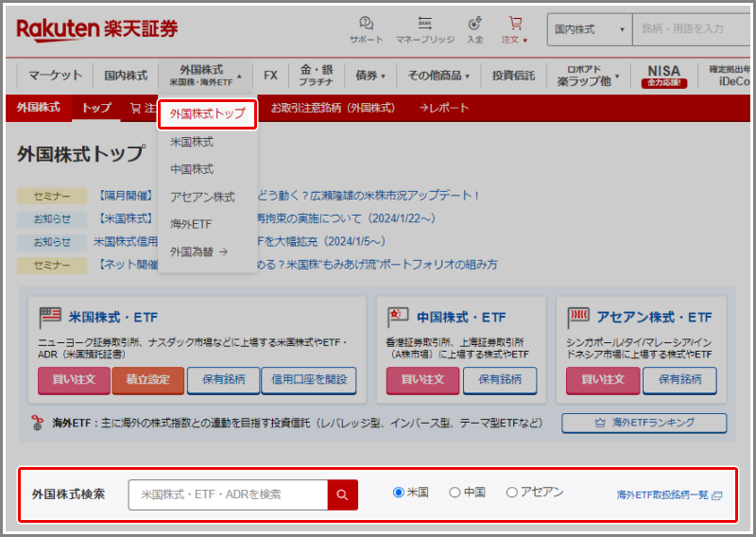This screenshot has height=537, width=756.
Task: Open the 米国株式・ETF heading link
Action: tap(113, 318)
